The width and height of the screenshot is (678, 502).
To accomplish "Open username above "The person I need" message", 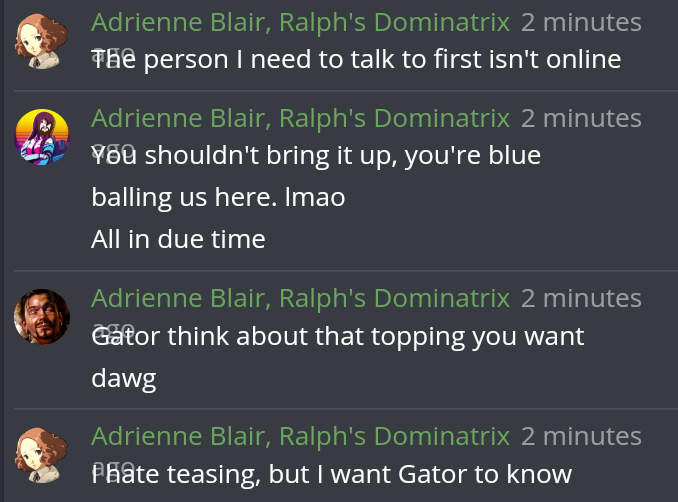I will [x=300, y=22].
